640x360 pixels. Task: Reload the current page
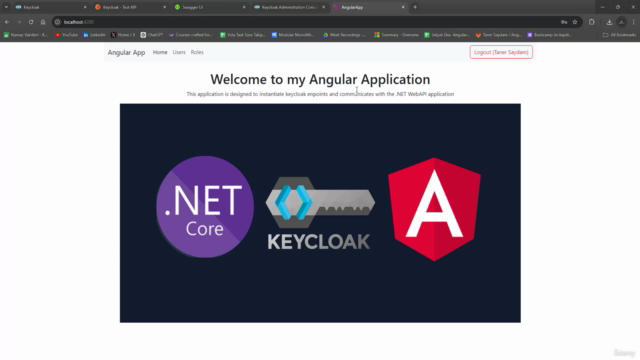tap(31, 22)
